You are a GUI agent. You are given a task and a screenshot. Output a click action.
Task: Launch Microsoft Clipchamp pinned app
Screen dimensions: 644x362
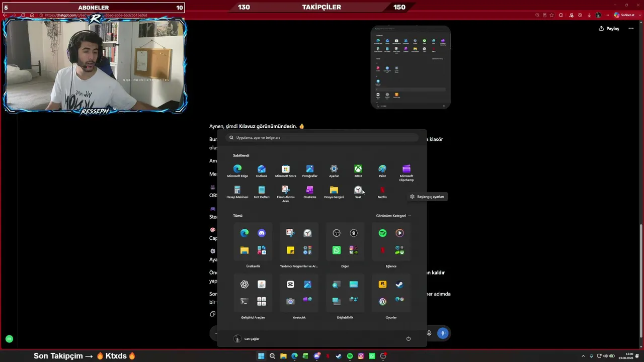pyautogui.click(x=407, y=173)
